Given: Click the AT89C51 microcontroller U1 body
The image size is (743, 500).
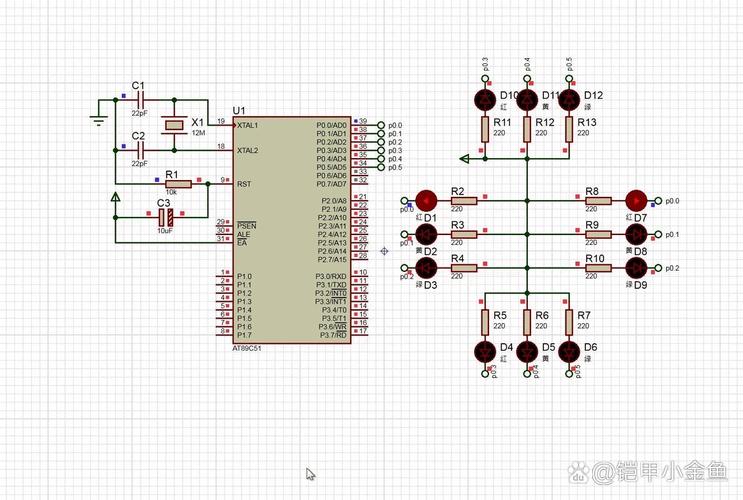Looking at the screenshot, I should coord(290,230).
